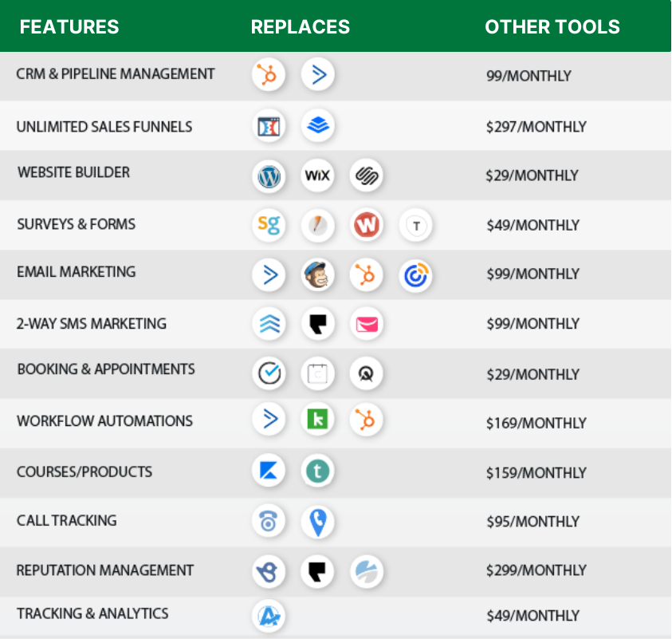This screenshot has height=639, width=672.
Task: Click the teal Teachable 't' icon
Action: [x=317, y=471]
